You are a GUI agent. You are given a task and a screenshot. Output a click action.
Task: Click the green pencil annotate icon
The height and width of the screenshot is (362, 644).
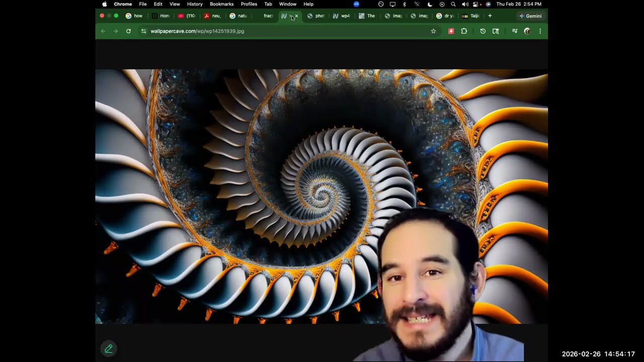(x=109, y=348)
